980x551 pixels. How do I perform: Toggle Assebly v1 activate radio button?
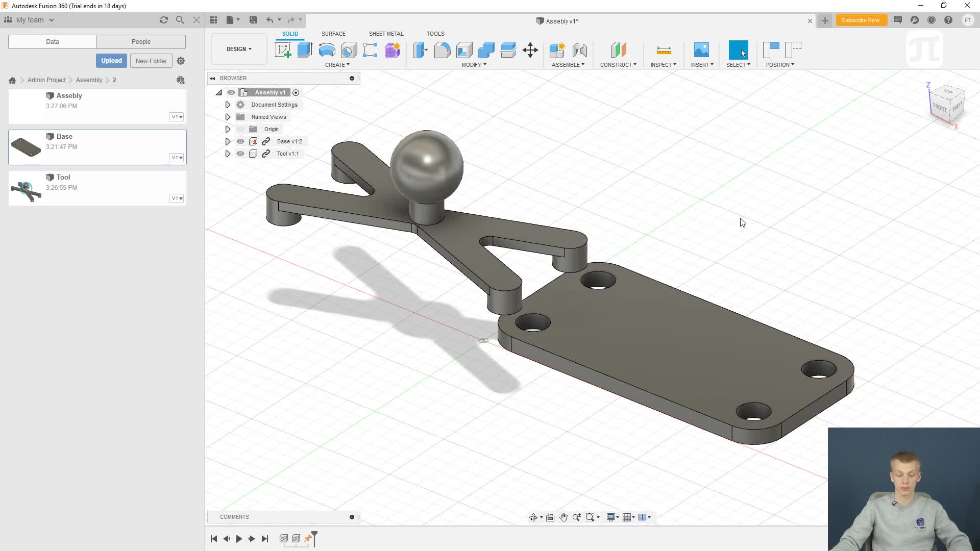click(x=296, y=92)
